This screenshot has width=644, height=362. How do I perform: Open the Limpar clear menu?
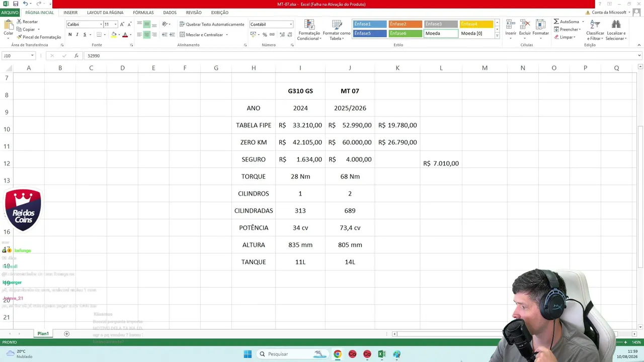click(x=565, y=37)
